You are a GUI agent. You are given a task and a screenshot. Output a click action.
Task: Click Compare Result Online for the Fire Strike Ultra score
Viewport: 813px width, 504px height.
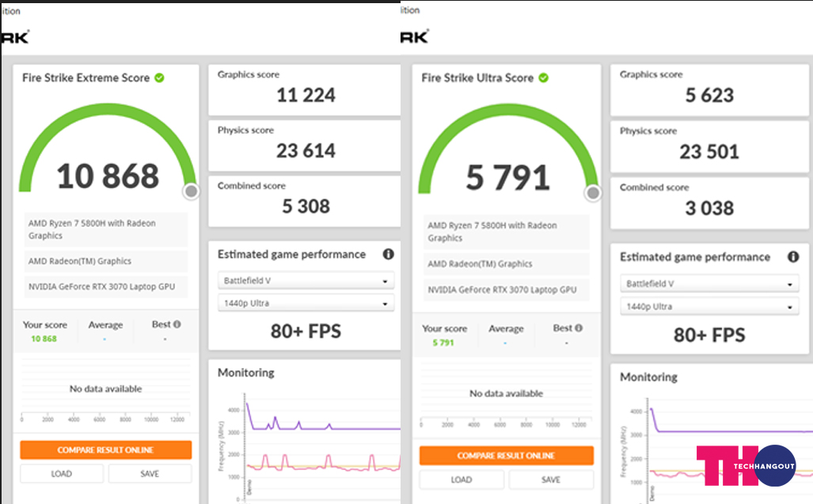point(506,455)
